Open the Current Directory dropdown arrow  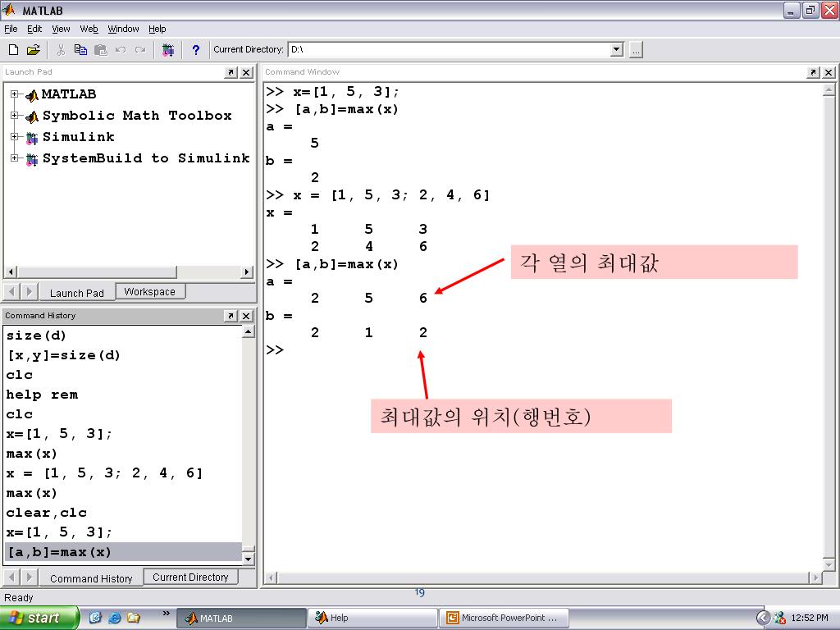point(617,50)
